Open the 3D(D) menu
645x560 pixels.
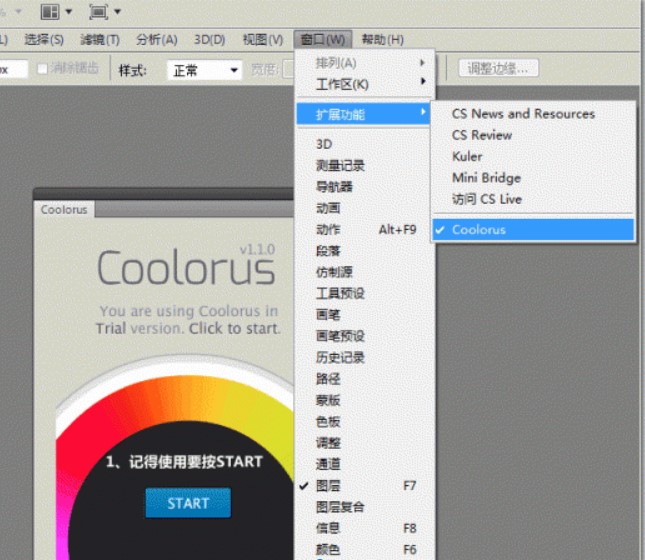pyautogui.click(x=209, y=40)
